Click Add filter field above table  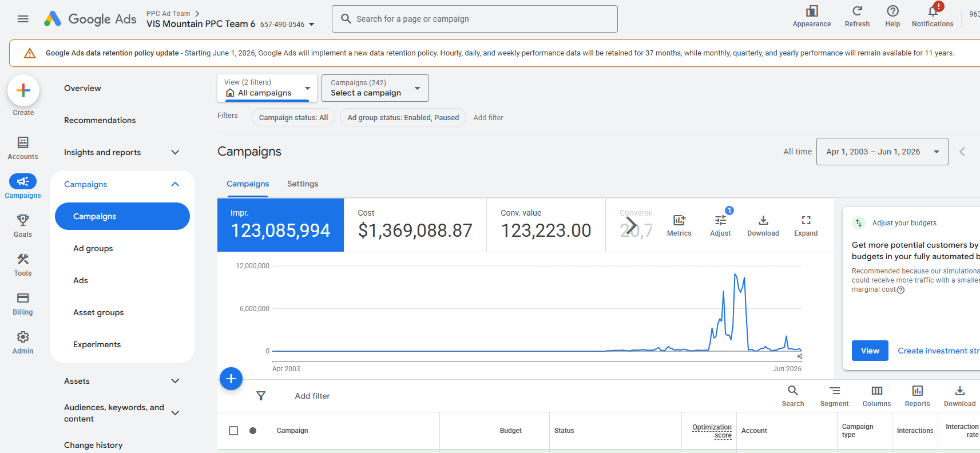click(x=312, y=396)
